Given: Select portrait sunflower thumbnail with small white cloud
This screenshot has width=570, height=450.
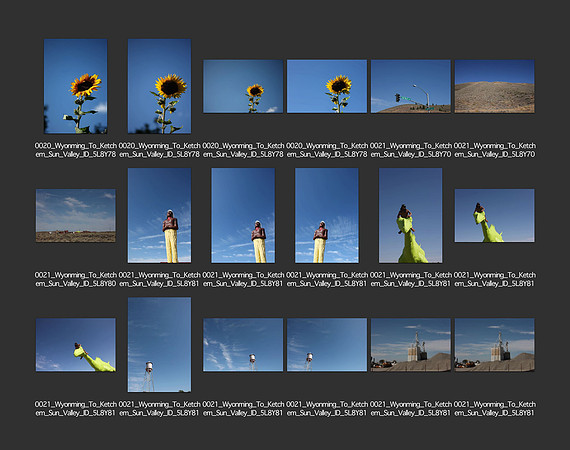Looking at the screenshot, I should 76,86.
